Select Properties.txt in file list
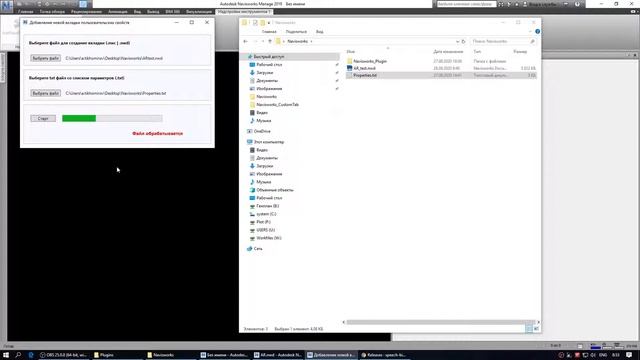Image resolution: width=640 pixels, height=360 pixels. 365,75
